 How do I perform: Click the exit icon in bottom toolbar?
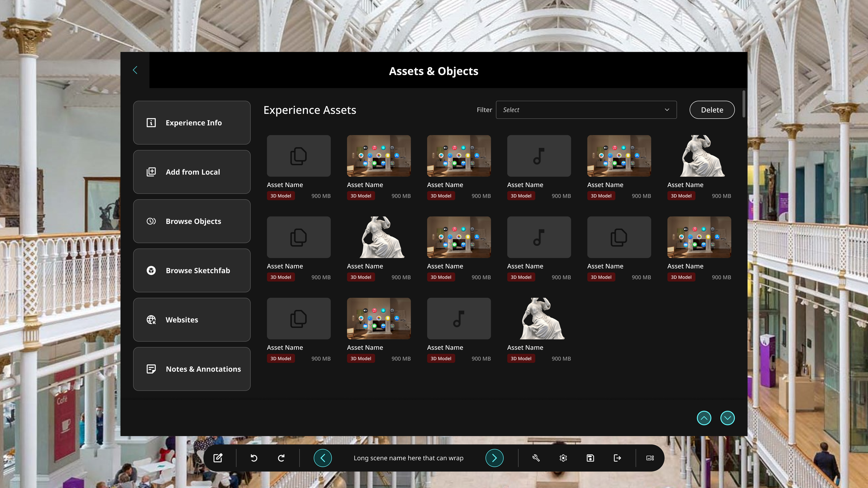[x=617, y=458]
